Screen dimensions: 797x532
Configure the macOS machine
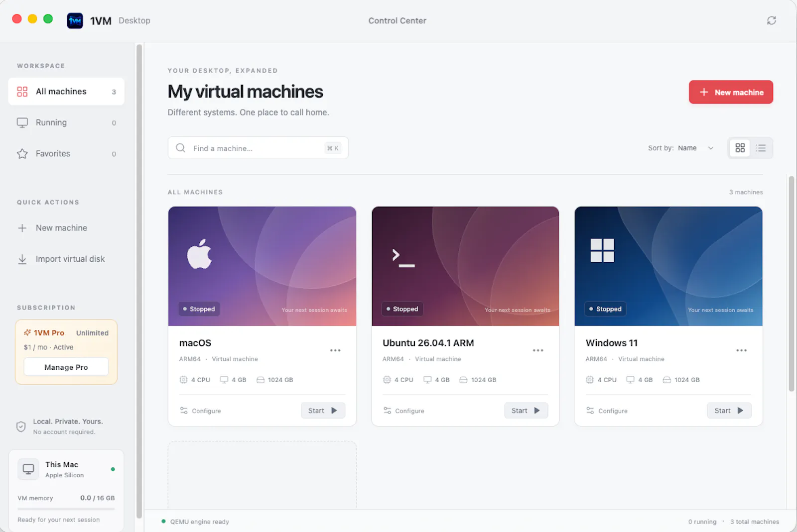(200, 411)
